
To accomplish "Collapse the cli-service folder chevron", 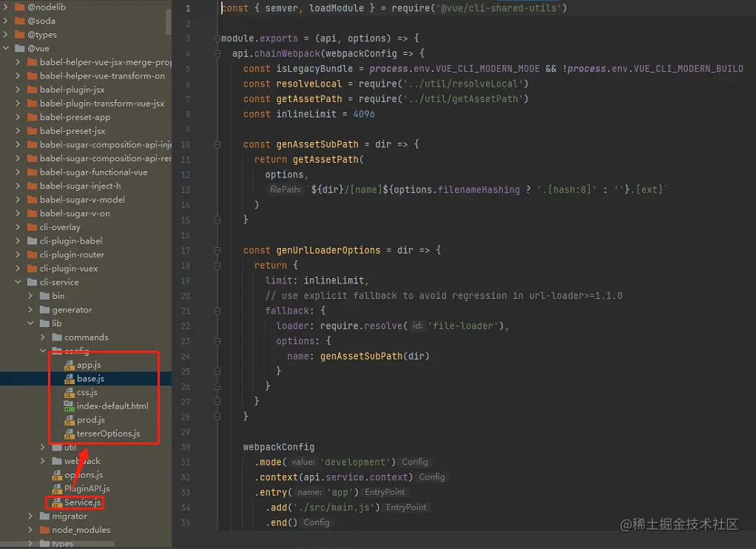I will (18, 282).
